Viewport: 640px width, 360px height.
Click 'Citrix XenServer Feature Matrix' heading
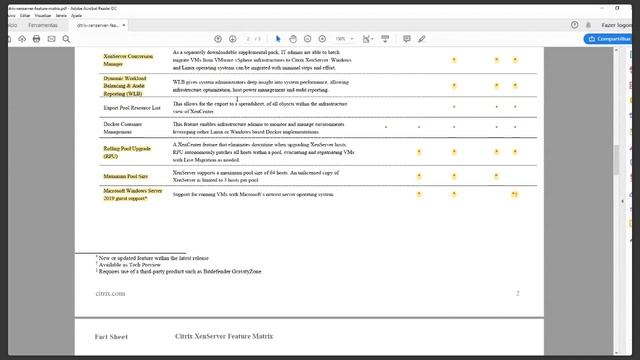[x=224, y=336]
